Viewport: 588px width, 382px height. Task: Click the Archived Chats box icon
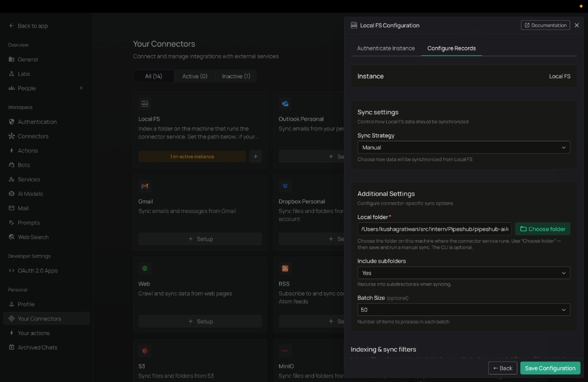[11, 348]
